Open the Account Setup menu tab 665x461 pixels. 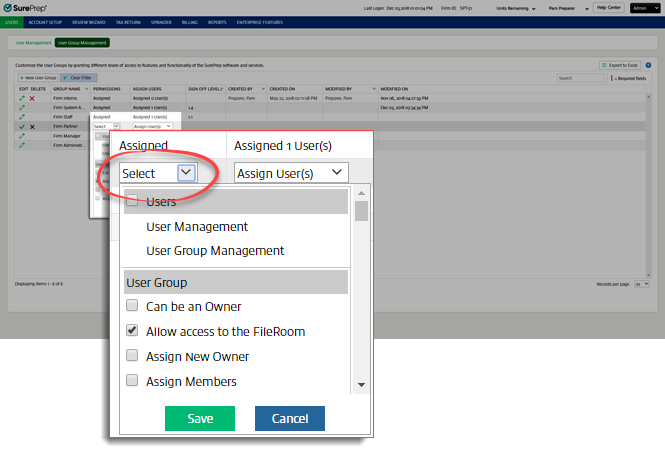pos(44,20)
